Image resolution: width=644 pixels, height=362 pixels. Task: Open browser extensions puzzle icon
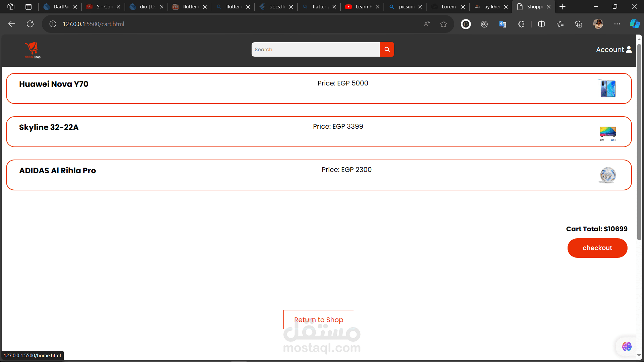pyautogui.click(x=521, y=24)
